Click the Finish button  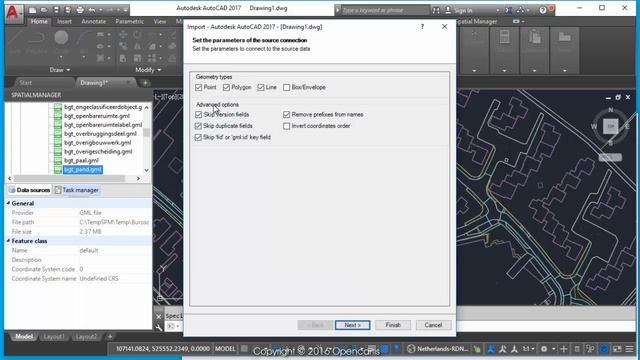tap(393, 325)
